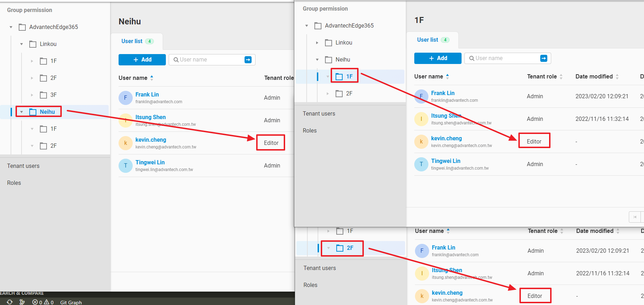Click the source control branch icon in status bar
The image size is (644, 305).
click(22, 302)
